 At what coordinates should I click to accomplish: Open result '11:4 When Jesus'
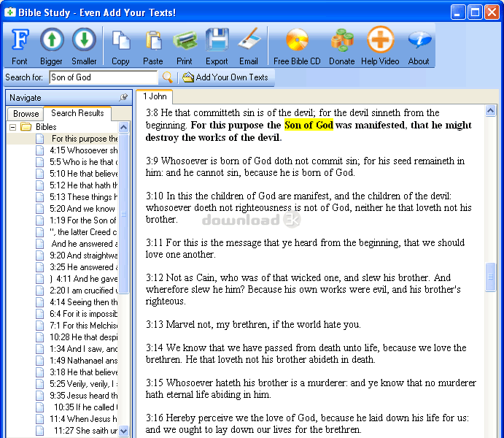[x=84, y=419]
